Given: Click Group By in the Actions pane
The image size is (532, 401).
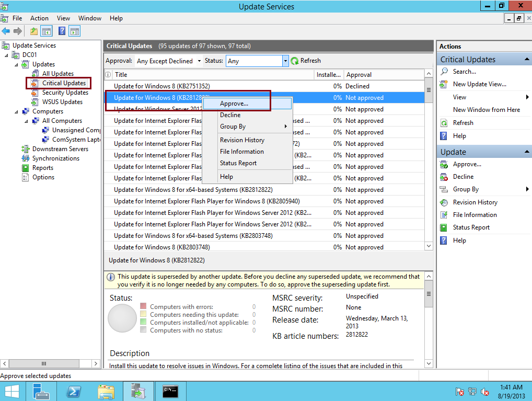Looking at the screenshot, I should click(466, 189).
